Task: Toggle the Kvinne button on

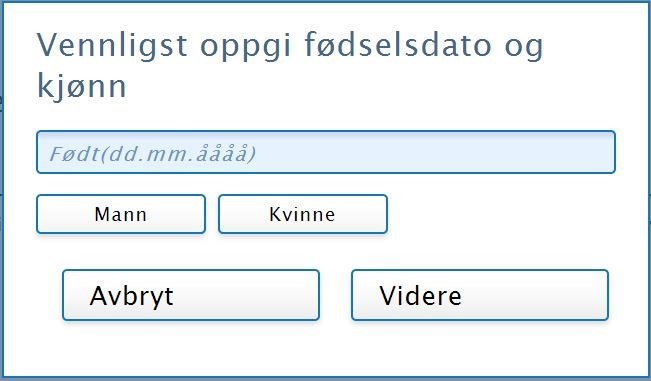Action: click(x=303, y=214)
